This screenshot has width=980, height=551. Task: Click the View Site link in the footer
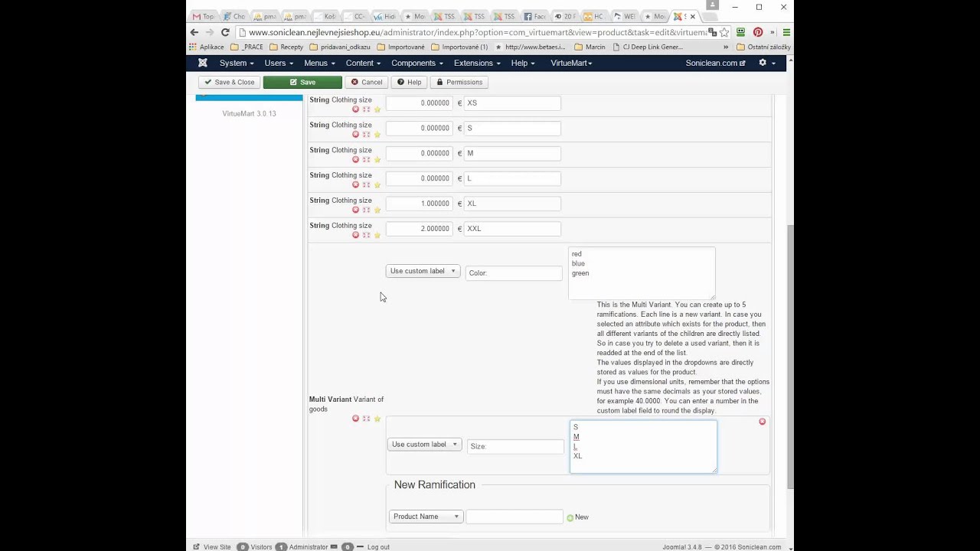pos(212,547)
